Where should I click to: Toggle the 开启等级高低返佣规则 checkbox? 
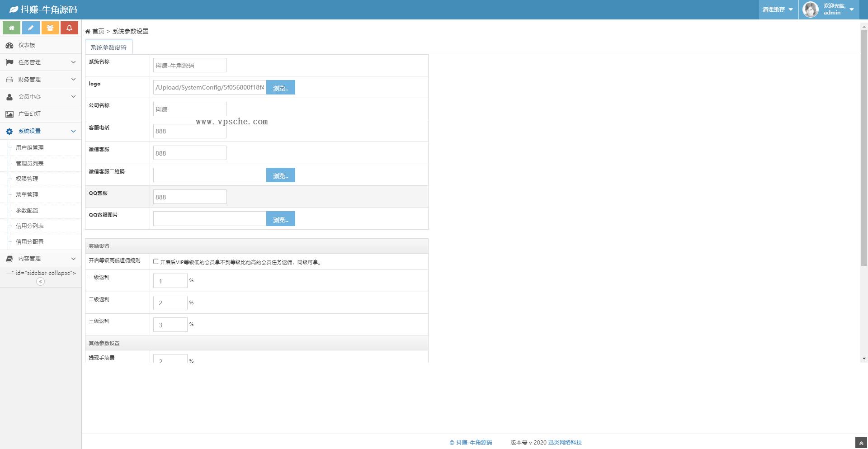[156, 261]
